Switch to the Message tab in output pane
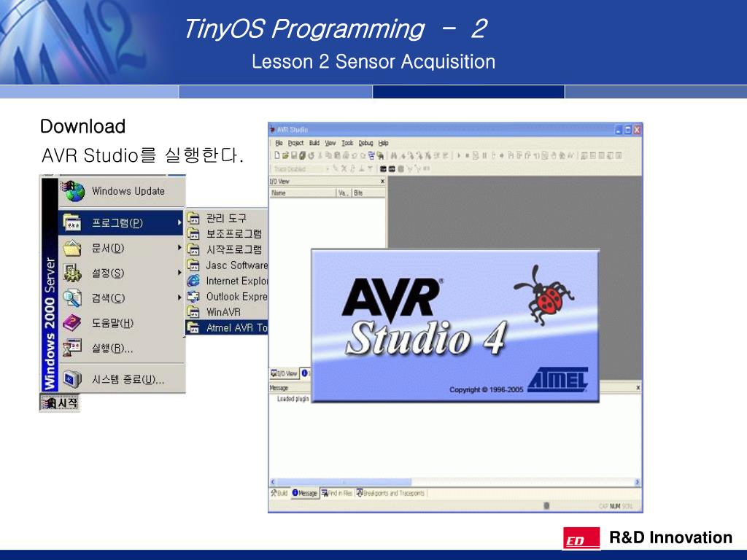 coord(304,494)
